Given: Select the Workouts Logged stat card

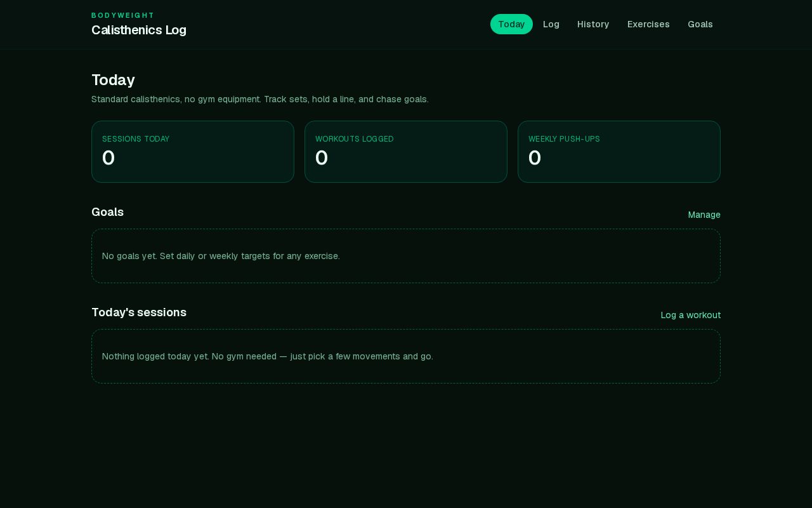Looking at the screenshot, I should click(x=406, y=152).
